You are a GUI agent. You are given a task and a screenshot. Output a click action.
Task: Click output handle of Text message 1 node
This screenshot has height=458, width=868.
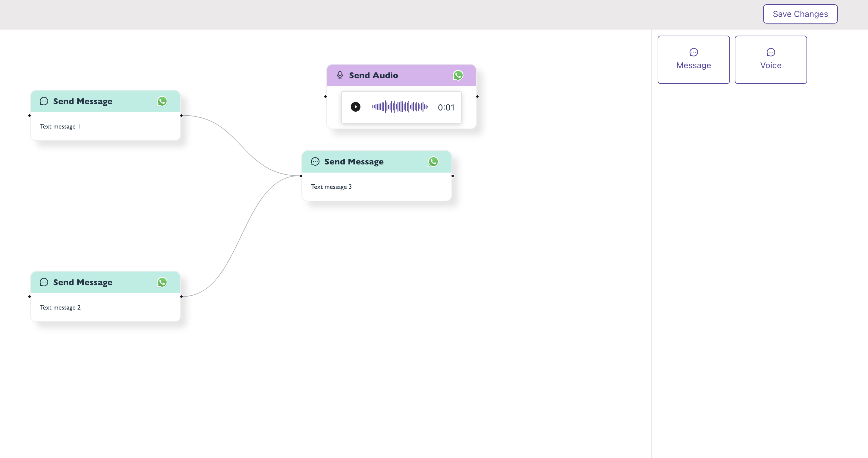click(x=181, y=116)
